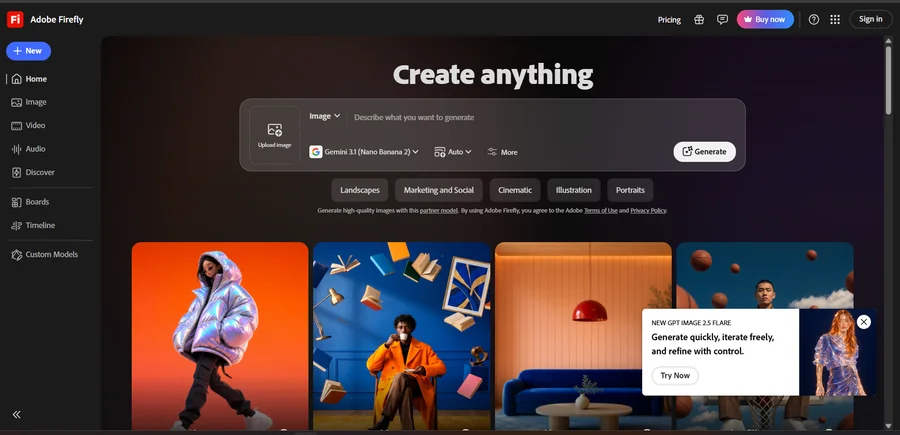The height and width of the screenshot is (435, 900).
Task: Open the orange coat floating books thumbnail
Action: coord(402,336)
